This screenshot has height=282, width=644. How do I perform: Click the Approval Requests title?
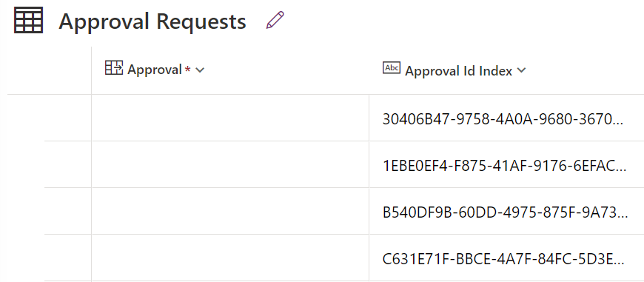152,21
